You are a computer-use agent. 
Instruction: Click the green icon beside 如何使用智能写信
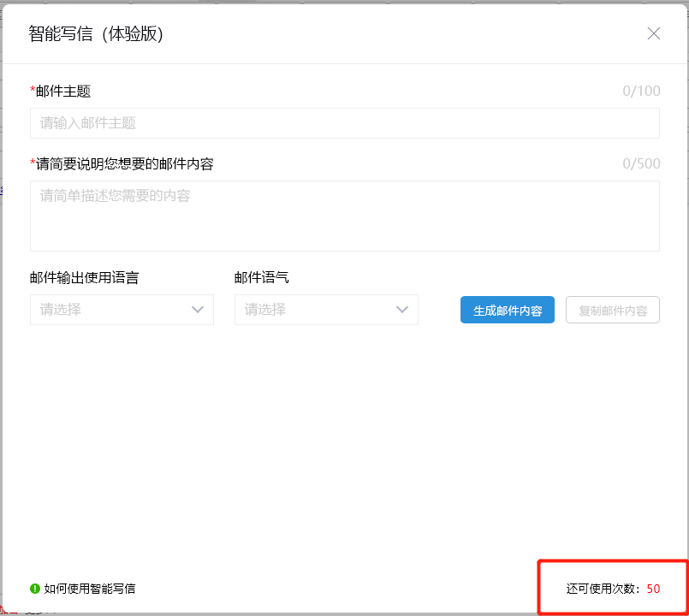point(35,589)
